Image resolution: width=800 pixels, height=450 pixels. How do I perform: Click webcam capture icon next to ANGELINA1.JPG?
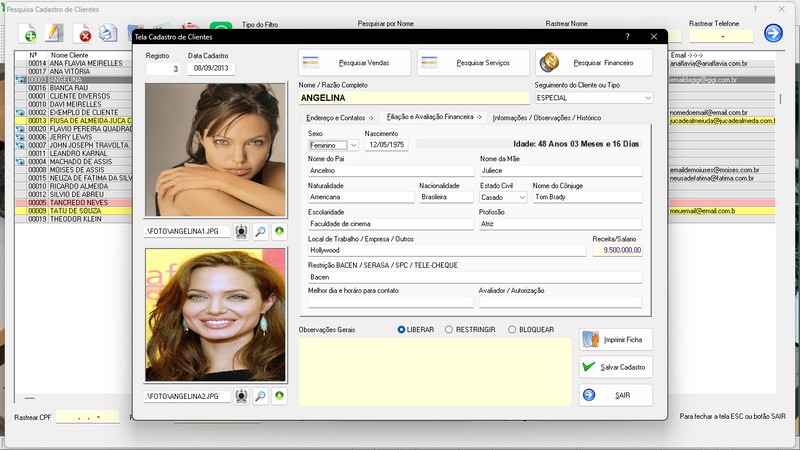(x=241, y=232)
